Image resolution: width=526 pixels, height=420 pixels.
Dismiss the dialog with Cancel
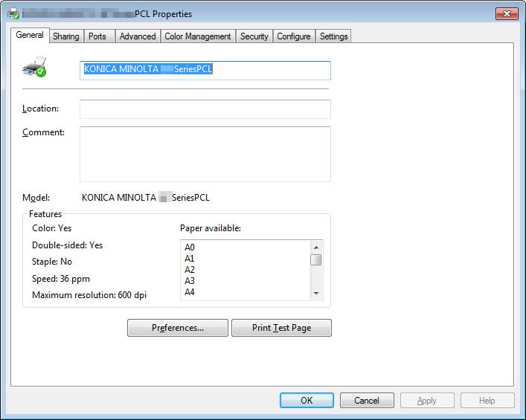point(367,400)
